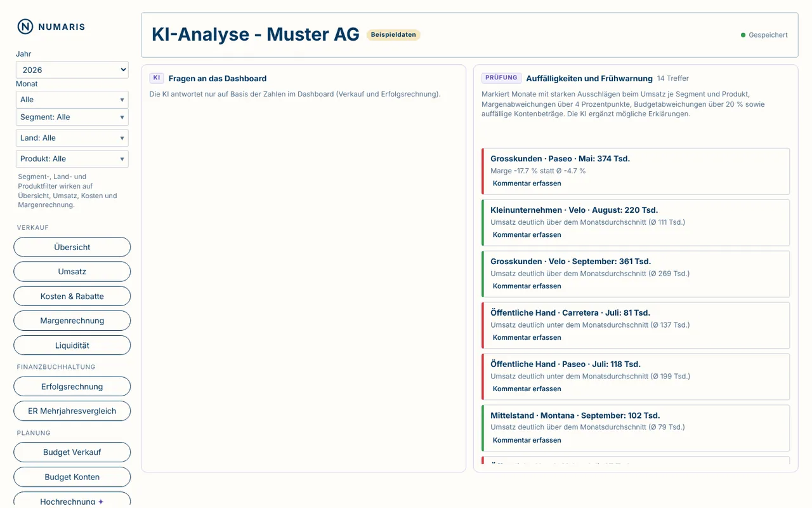Click the KI badge beside Fragen an das Dashboard

[x=157, y=78]
